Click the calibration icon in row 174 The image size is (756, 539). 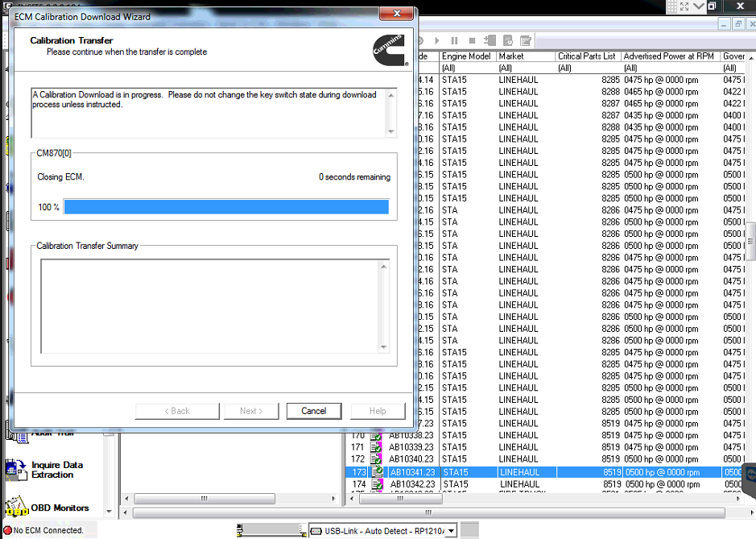tap(377, 484)
